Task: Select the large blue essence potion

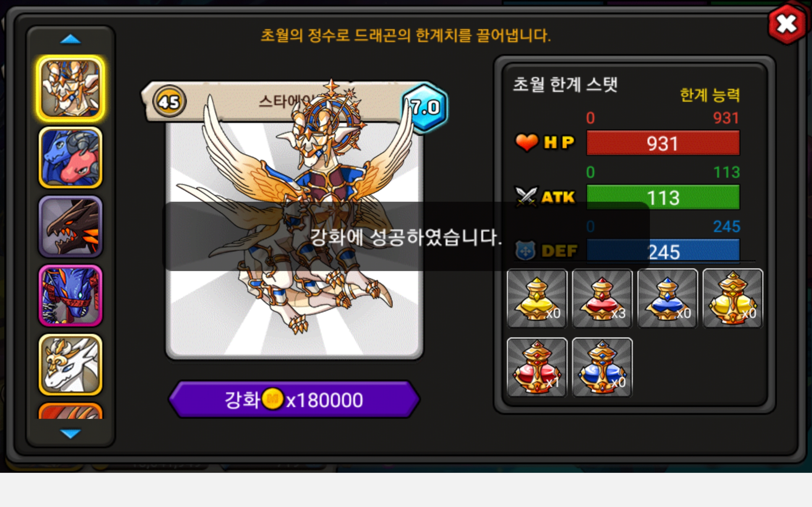Action: click(602, 367)
